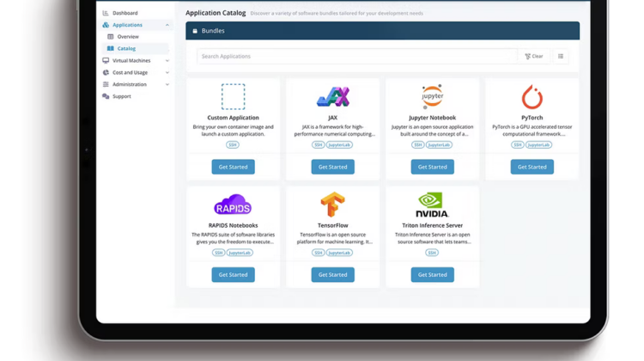The width and height of the screenshot is (644, 361).
Task: Select JupyterLab tag on RAPIDS Notebooks
Action: pyautogui.click(x=240, y=253)
